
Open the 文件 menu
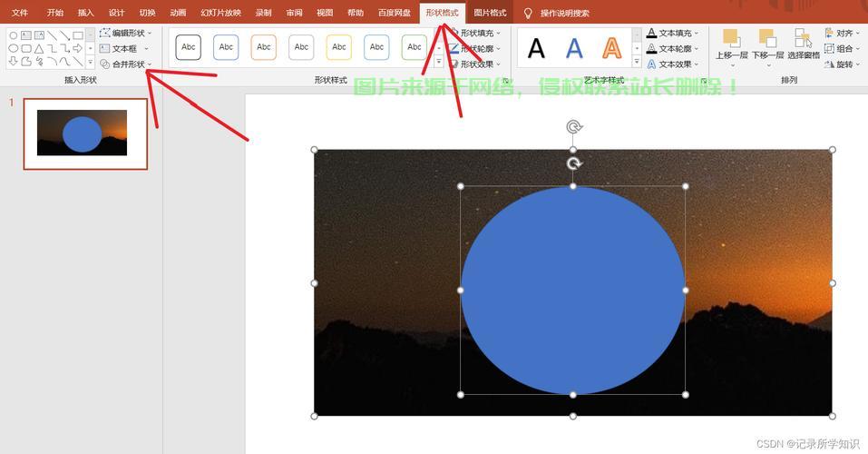pyautogui.click(x=20, y=12)
